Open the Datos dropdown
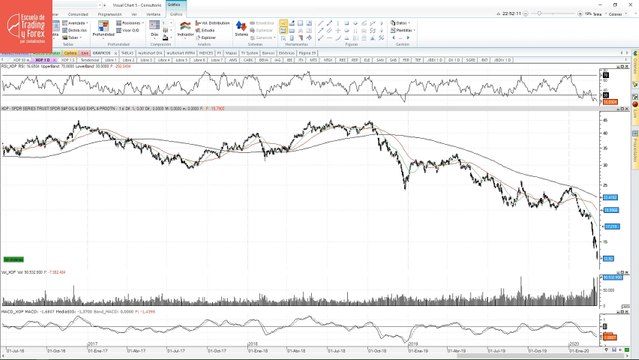This screenshot has height=360, width=639. click(x=400, y=23)
